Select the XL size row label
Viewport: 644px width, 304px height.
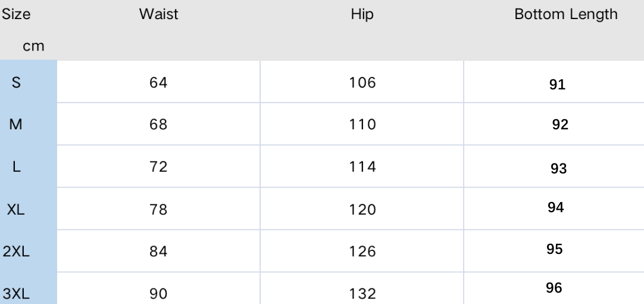pyautogui.click(x=15, y=209)
